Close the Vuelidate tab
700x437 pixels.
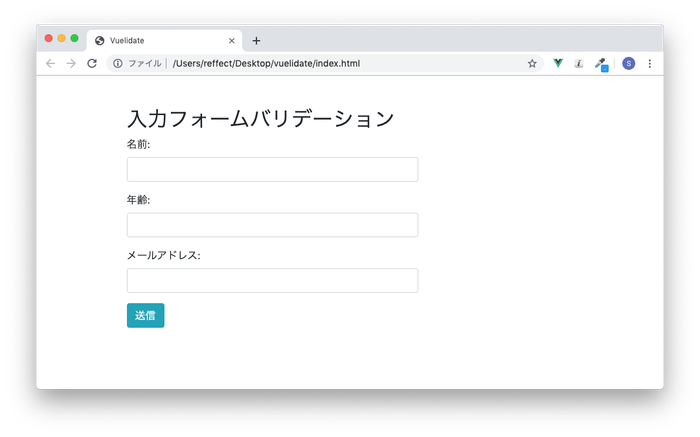pos(232,41)
